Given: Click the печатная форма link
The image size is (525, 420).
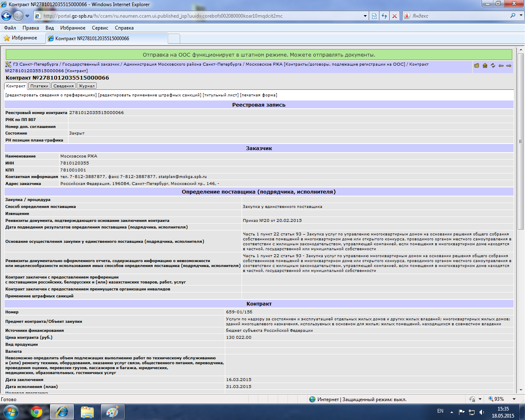Looking at the screenshot, I should point(258,95).
